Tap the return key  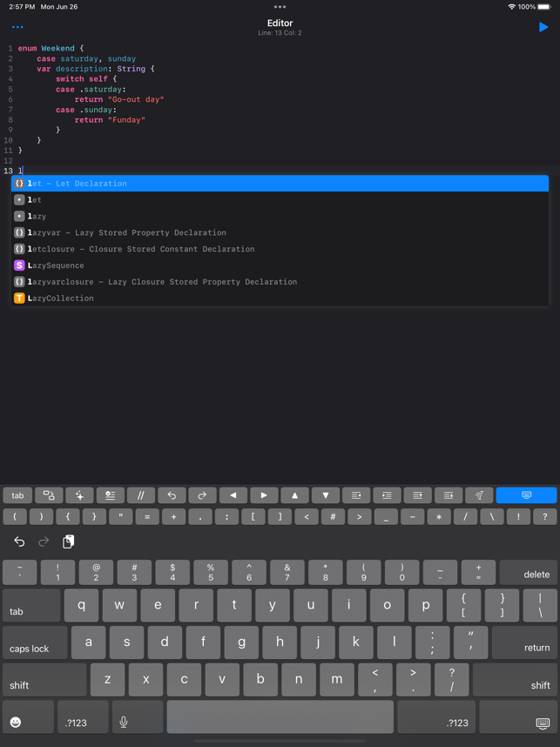[x=524, y=643]
